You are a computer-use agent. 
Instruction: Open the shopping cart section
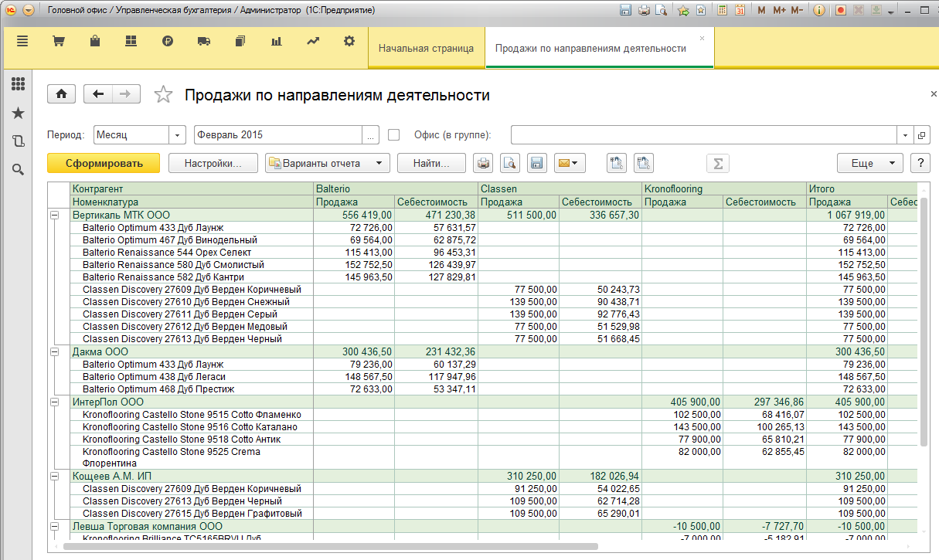[58, 42]
